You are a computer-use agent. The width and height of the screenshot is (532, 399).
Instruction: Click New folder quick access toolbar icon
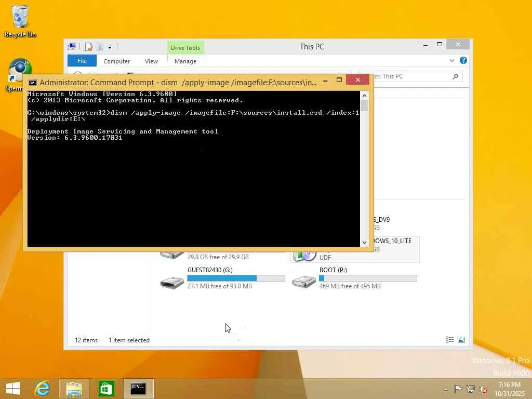(100, 47)
